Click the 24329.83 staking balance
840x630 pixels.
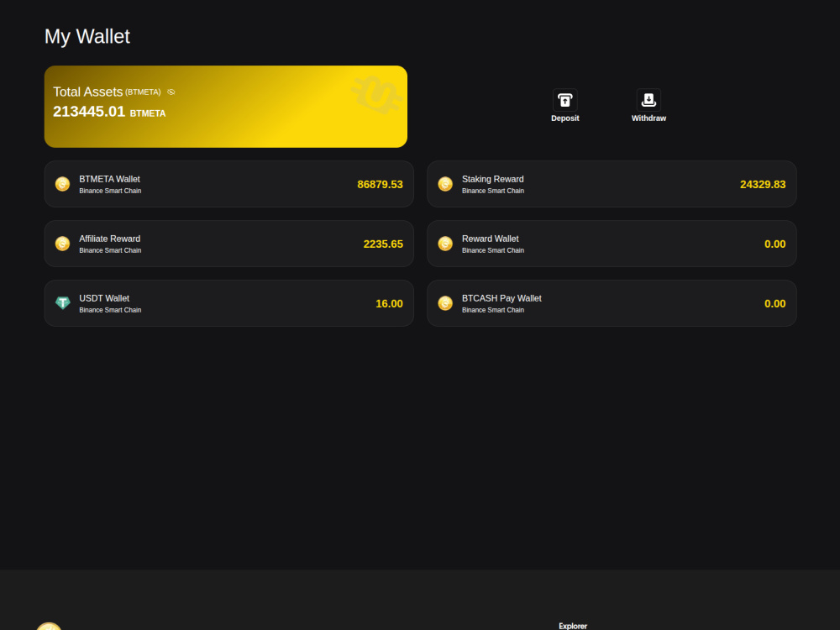[x=763, y=184]
